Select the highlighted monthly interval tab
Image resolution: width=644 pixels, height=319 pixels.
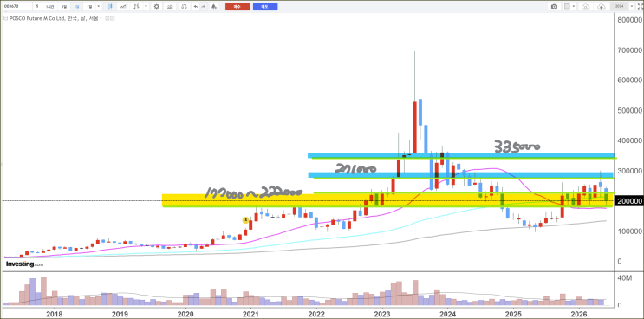pos(77,7)
